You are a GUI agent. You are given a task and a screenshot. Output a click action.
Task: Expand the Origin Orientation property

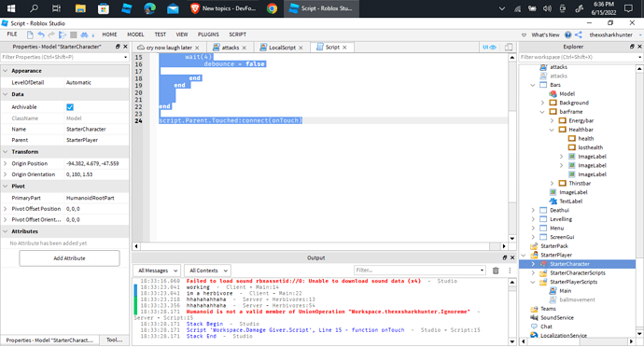6,174
